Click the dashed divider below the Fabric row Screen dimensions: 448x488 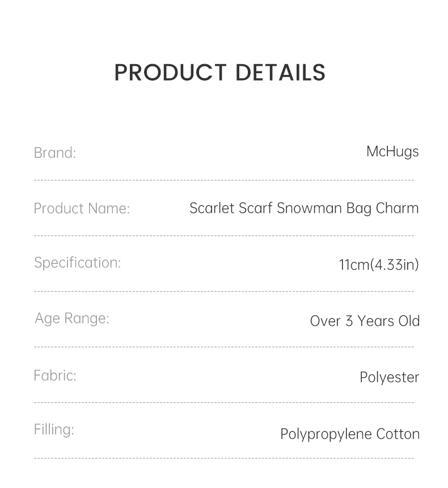[224, 402]
